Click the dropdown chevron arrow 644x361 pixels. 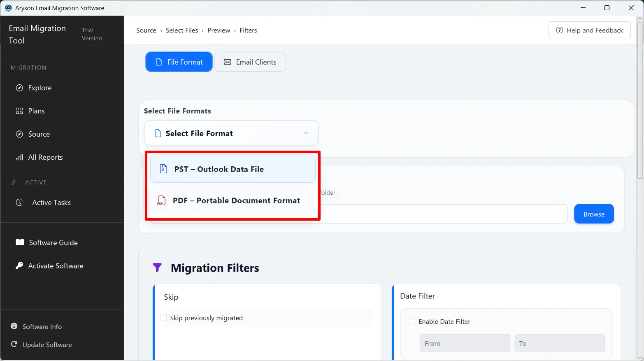click(x=306, y=133)
